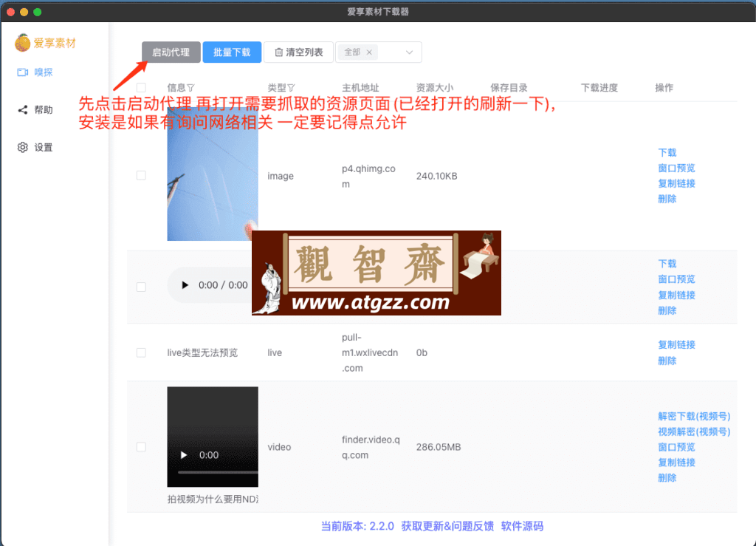This screenshot has width=756, height=546.
Task: Click the live类型无法预览 text
Action: [202, 352]
